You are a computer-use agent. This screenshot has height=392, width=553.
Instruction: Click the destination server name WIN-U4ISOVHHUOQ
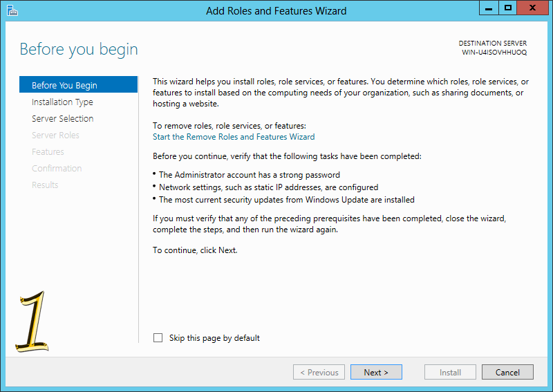click(x=494, y=53)
